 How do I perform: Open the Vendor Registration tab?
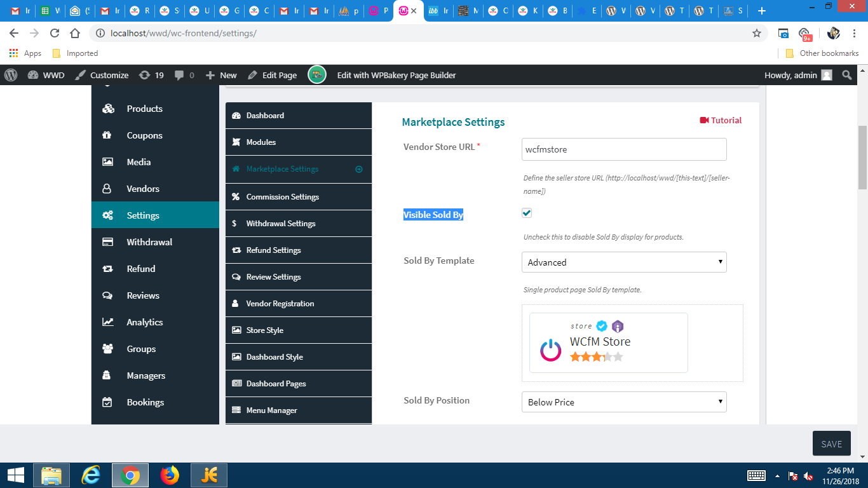point(299,304)
